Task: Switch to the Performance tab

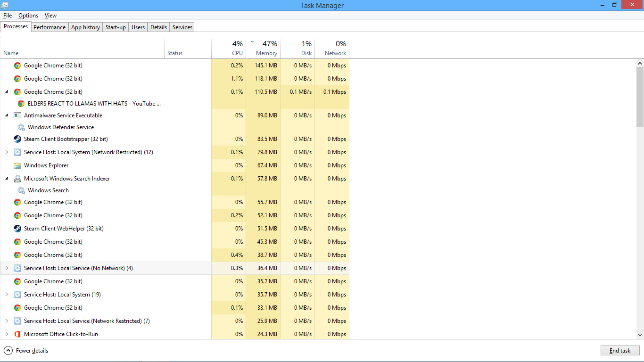Action: (x=50, y=27)
